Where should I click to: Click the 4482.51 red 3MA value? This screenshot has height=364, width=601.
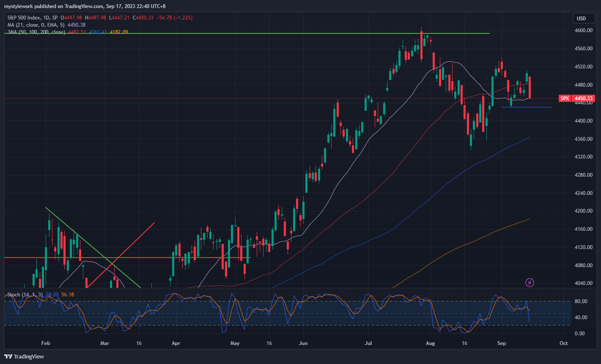click(77, 32)
